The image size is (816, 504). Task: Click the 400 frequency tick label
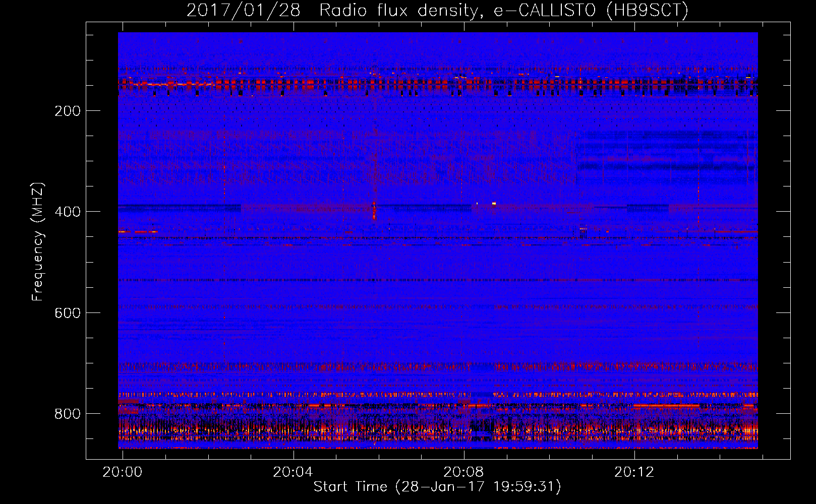coord(68,212)
